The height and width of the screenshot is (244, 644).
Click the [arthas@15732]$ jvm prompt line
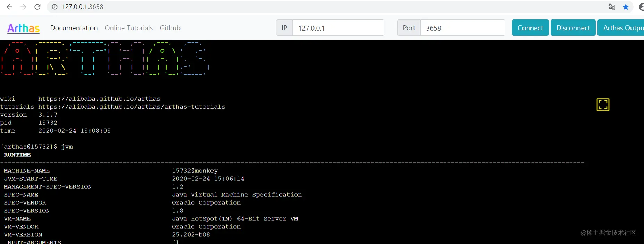37,147
